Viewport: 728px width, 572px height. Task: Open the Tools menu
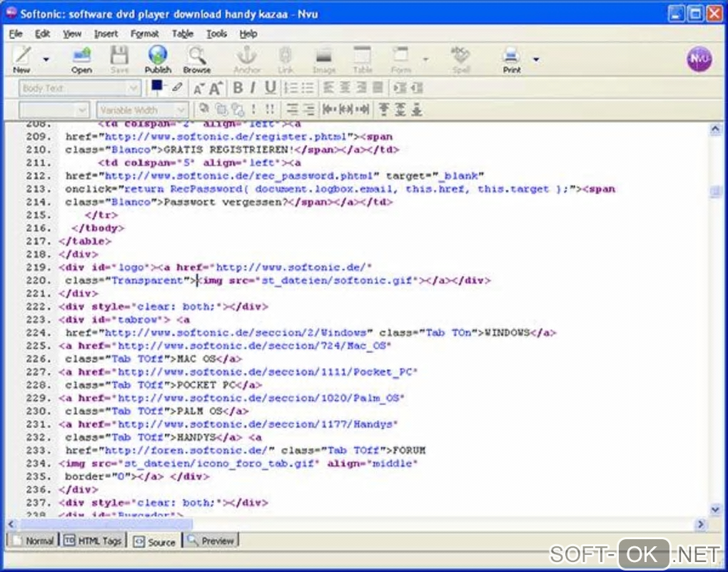(216, 34)
